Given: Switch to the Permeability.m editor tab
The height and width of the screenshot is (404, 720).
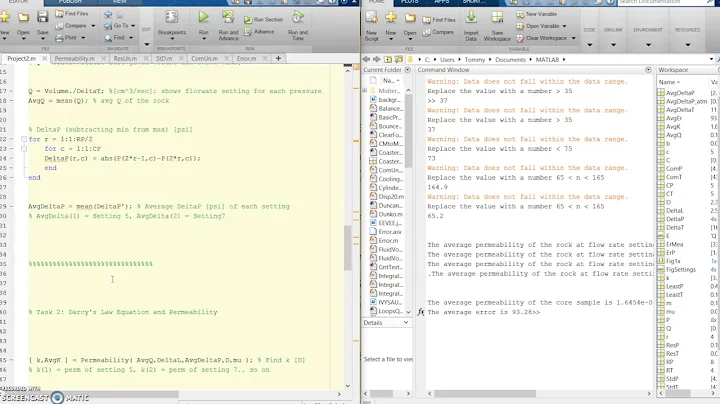Looking at the screenshot, I should coord(74,58).
